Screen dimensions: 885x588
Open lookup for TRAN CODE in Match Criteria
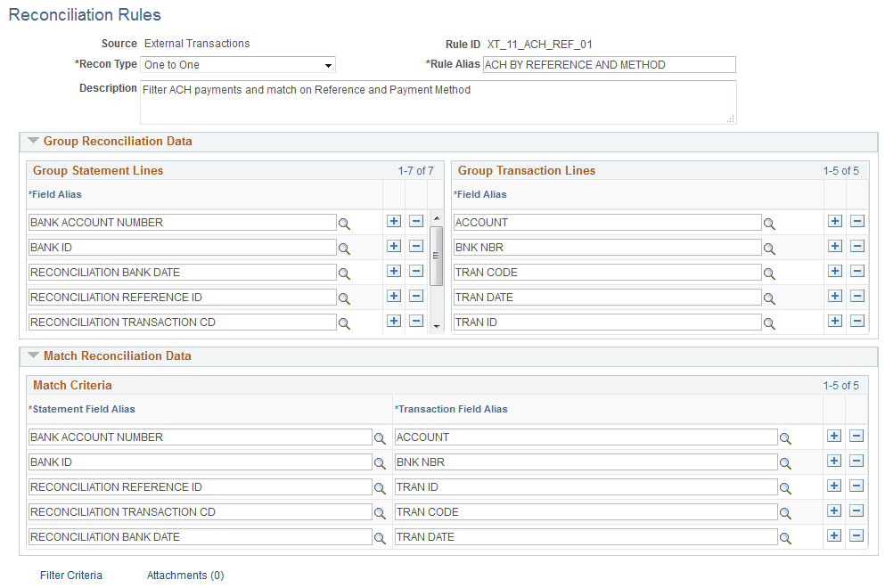click(786, 511)
